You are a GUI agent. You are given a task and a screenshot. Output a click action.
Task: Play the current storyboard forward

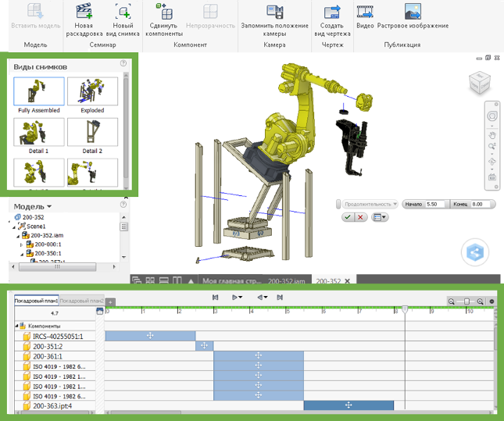[235, 298]
